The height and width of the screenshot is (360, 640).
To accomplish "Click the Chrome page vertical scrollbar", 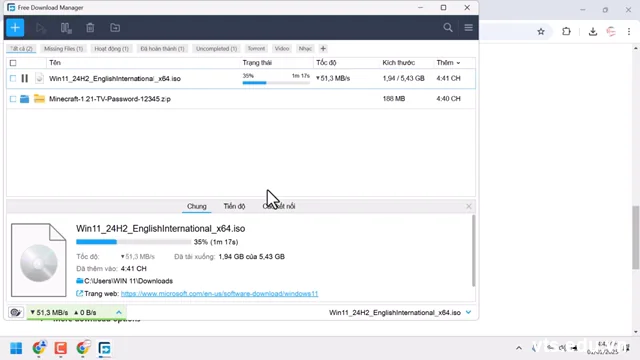I will pos(636,238).
